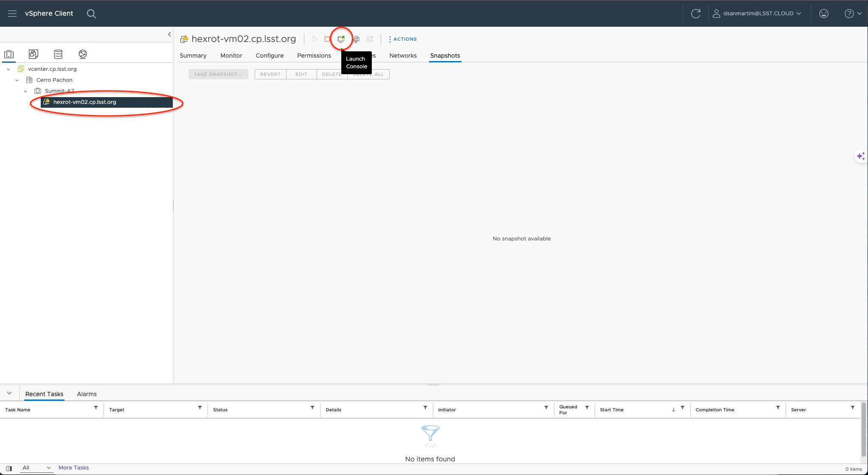
Task: Filter the Task Name column
Action: click(x=96, y=408)
